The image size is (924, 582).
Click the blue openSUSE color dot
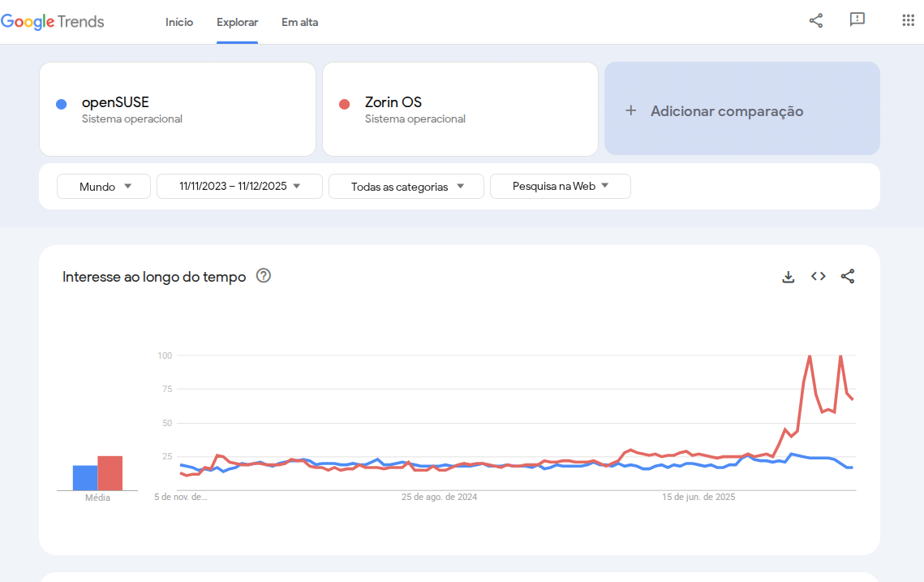coord(61,104)
